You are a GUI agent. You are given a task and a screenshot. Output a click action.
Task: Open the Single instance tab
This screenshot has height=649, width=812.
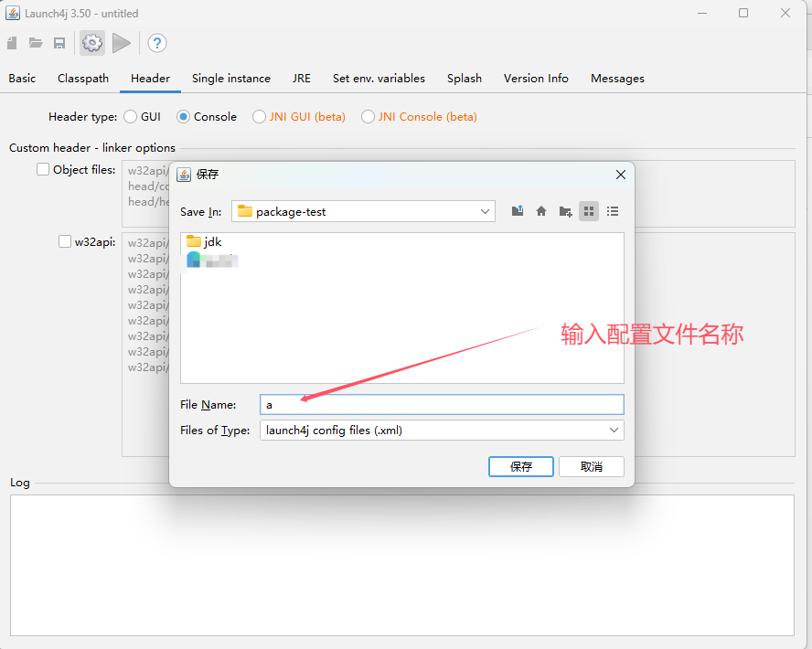(231, 79)
